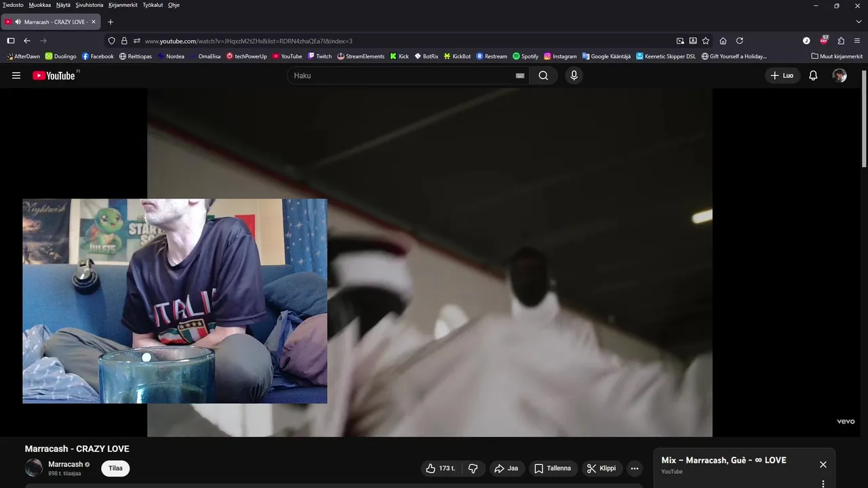Click the install-app icon in address bar
Image resolution: width=868 pixels, height=488 pixels.
coord(693,41)
